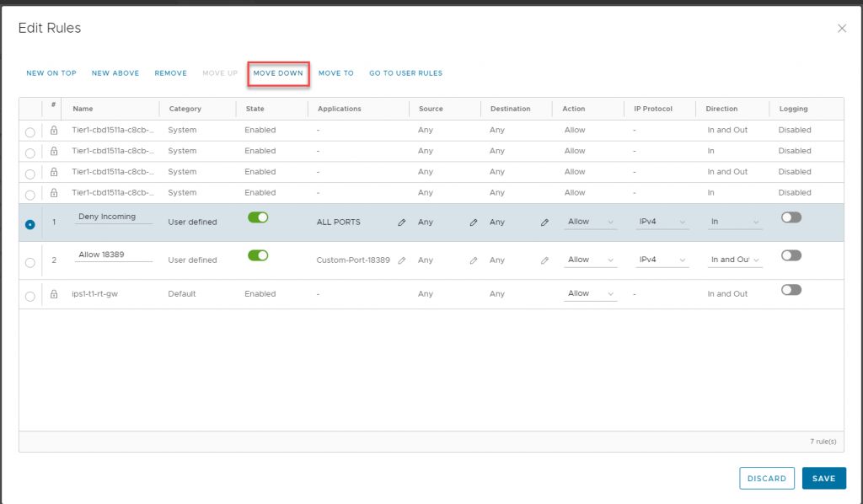Open Action dropdown for Deny Incoming rule
Image resolution: width=863 pixels, height=504 pixels.
590,223
